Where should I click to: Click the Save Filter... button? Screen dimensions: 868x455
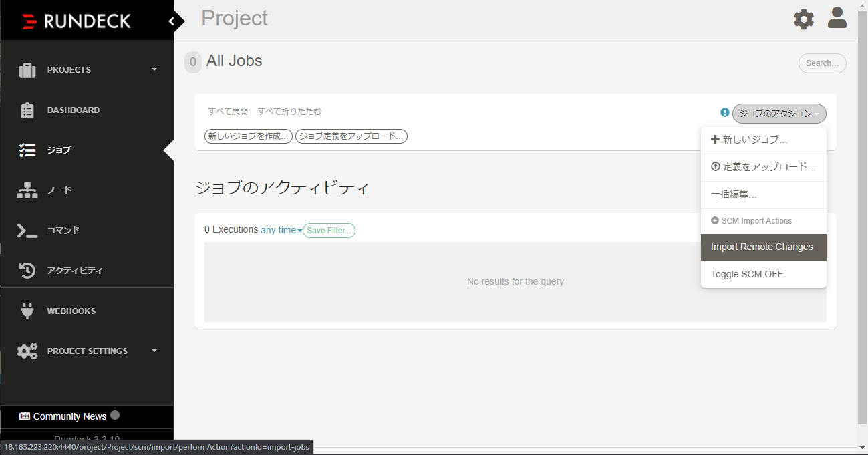(329, 231)
